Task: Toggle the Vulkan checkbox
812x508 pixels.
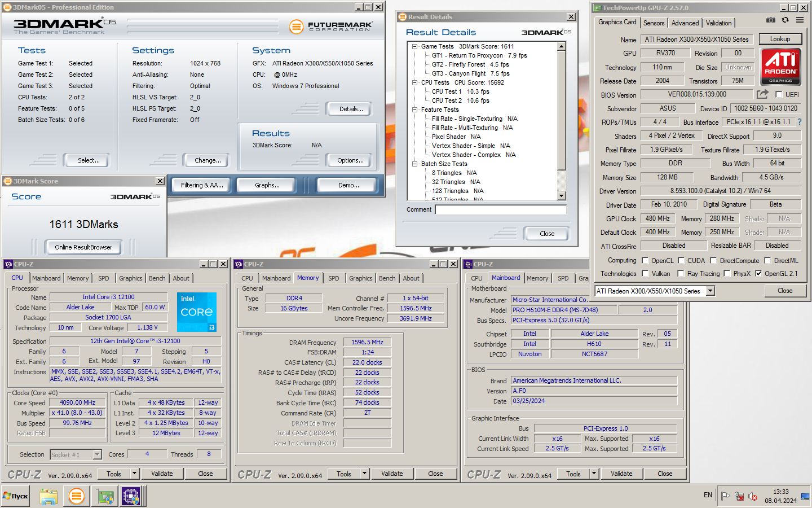Action: (x=645, y=274)
